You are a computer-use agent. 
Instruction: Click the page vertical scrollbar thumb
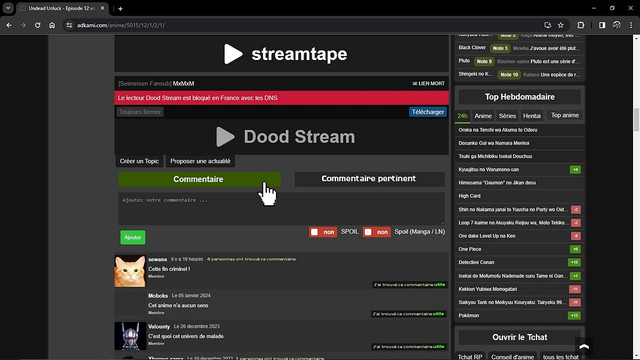pos(636,120)
